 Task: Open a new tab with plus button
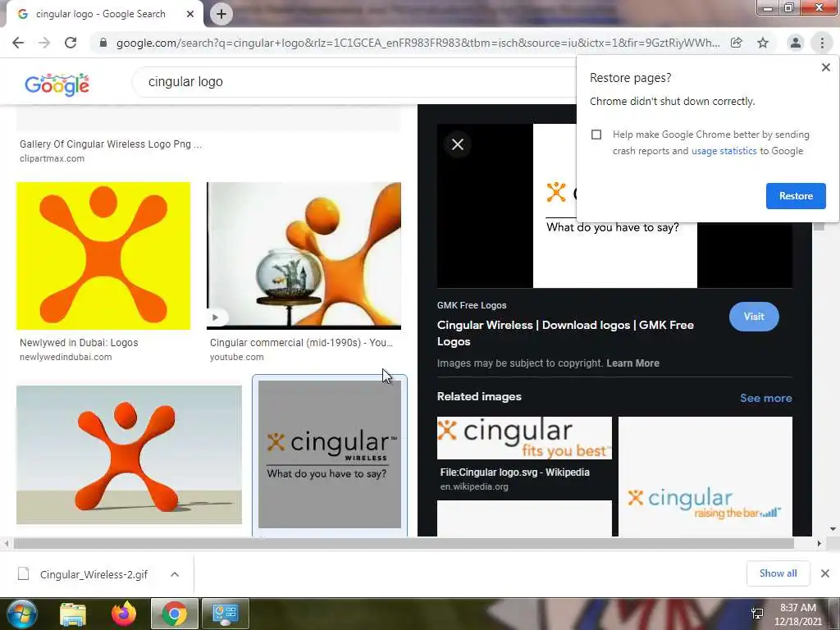[x=221, y=14]
